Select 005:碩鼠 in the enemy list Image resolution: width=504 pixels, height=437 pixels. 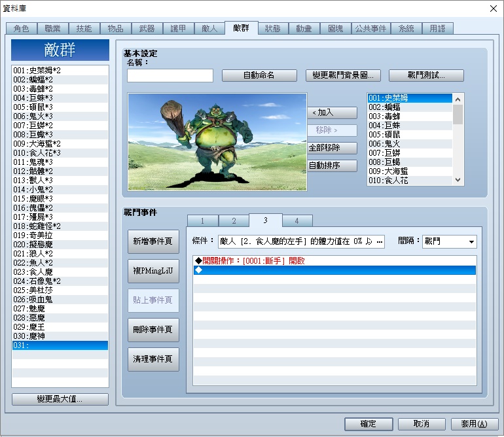[x=410, y=134]
